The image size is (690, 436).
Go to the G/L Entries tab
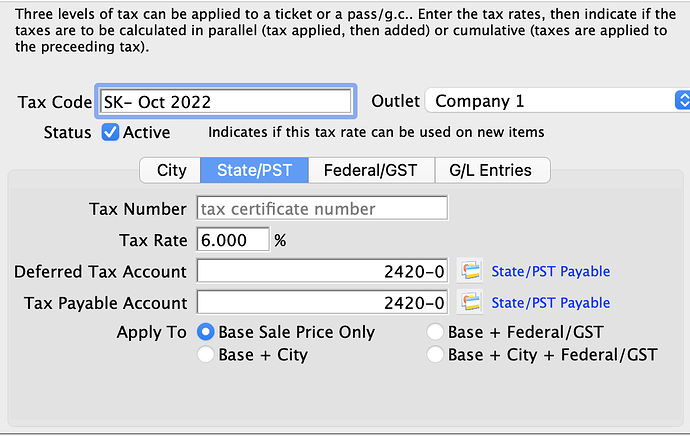click(492, 170)
